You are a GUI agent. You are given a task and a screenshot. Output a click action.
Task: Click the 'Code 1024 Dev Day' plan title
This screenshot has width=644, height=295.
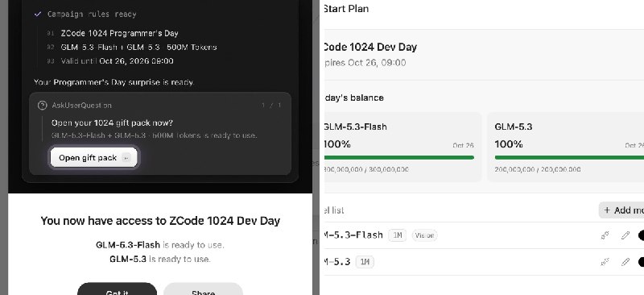[370, 47]
